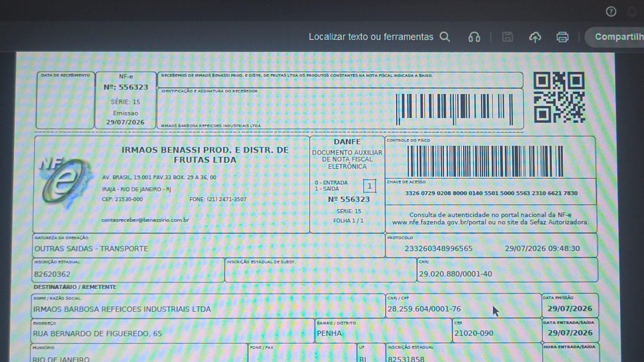This screenshot has width=644, height=362.
Task: Click the headphones read-aloud icon
Action: [474, 37]
